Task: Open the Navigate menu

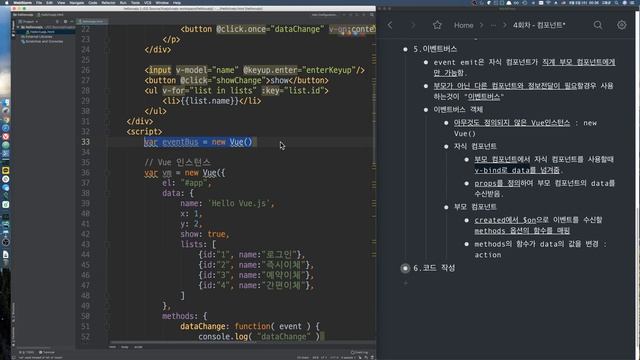Action: [x=76, y=2]
